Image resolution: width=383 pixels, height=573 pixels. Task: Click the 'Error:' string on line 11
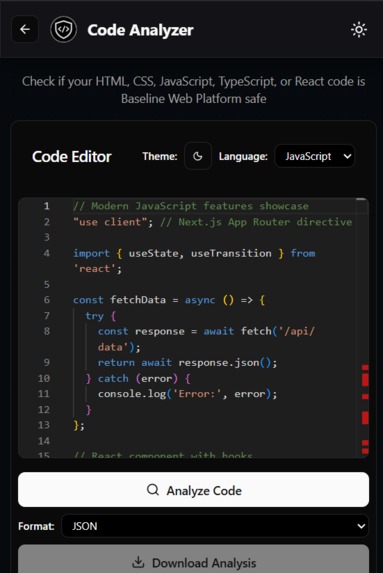click(x=197, y=394)
